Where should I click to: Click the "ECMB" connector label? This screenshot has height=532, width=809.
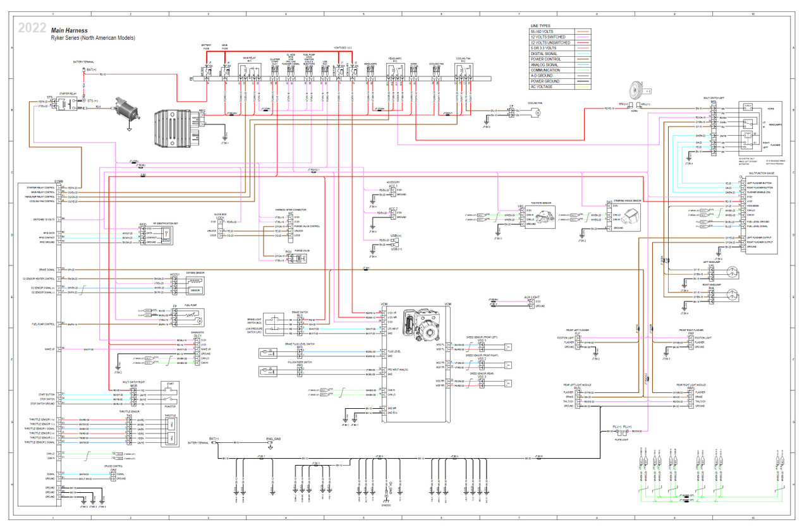(60, 181)
